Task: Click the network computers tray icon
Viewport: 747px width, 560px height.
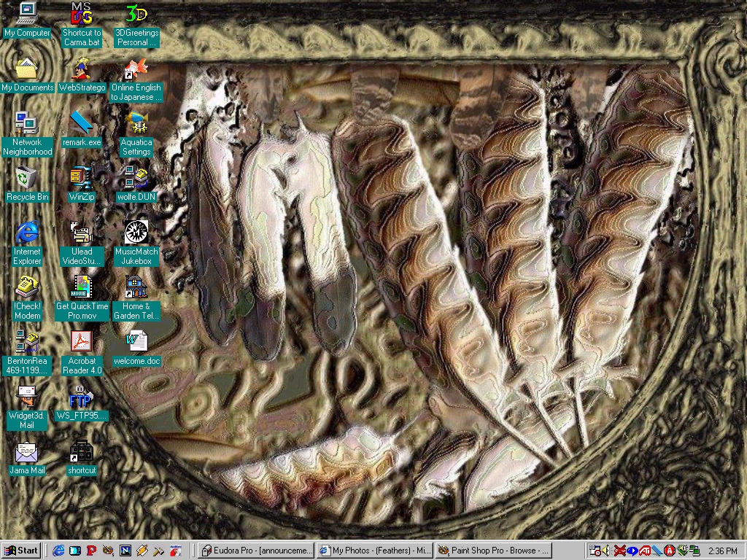Action: [x=694, y=551]
